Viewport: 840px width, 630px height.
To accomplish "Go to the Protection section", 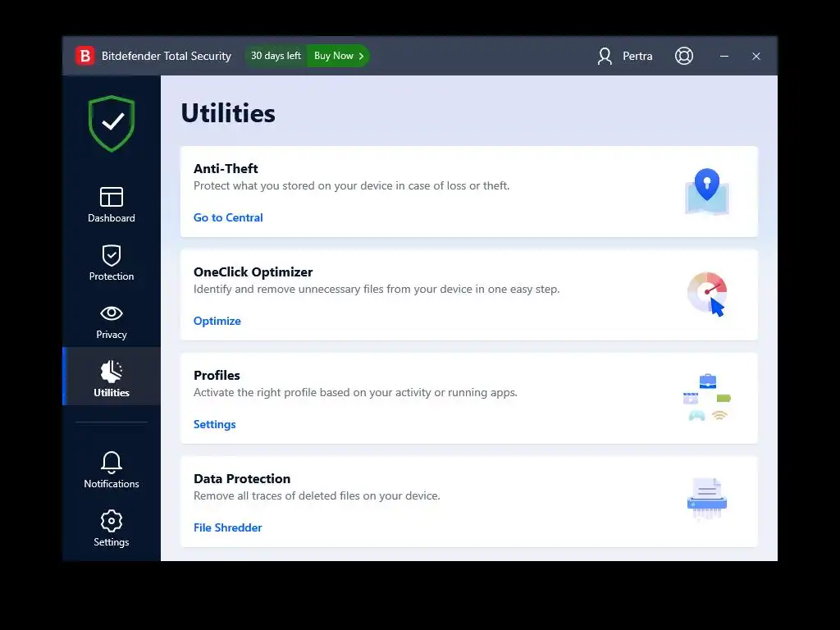I will tap(112, 262).
